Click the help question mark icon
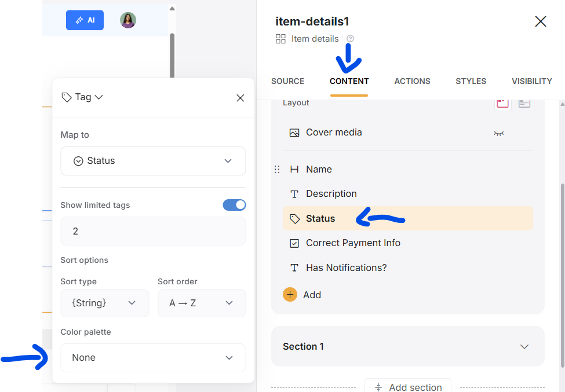 [350, 39]
